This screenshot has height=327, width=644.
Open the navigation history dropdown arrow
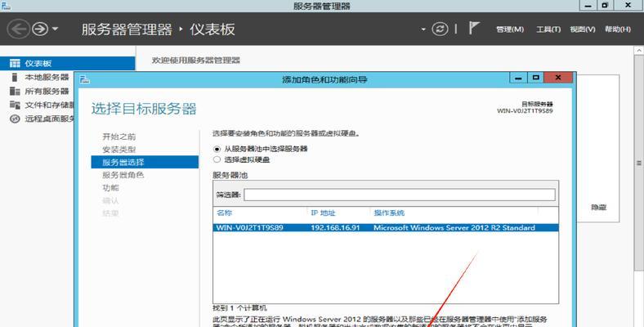tap(55, 29)
